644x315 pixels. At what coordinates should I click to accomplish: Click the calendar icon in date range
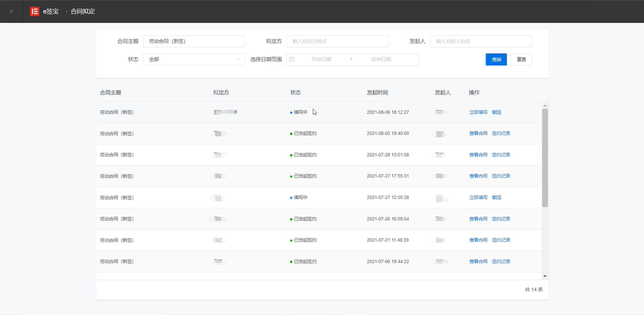pyautogui.click(x=292, y=59)
